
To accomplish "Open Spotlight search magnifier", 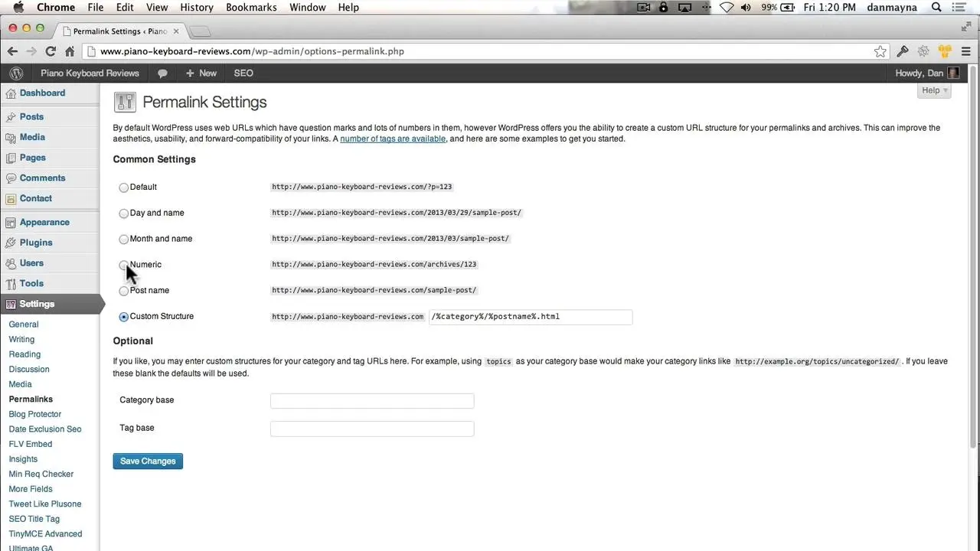I will (x=936, y=8).
